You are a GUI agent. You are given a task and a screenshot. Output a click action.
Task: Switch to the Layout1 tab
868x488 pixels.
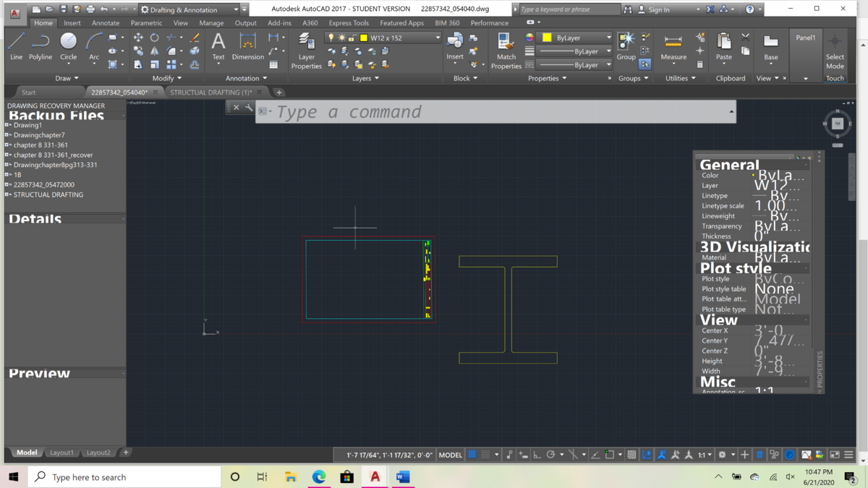click(x=61, y=453)
